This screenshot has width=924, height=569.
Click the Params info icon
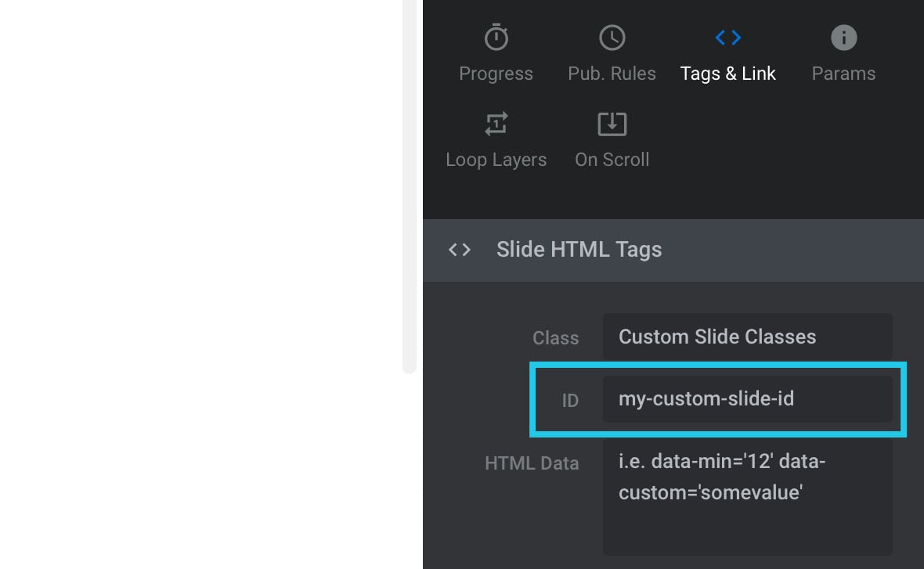843,38
